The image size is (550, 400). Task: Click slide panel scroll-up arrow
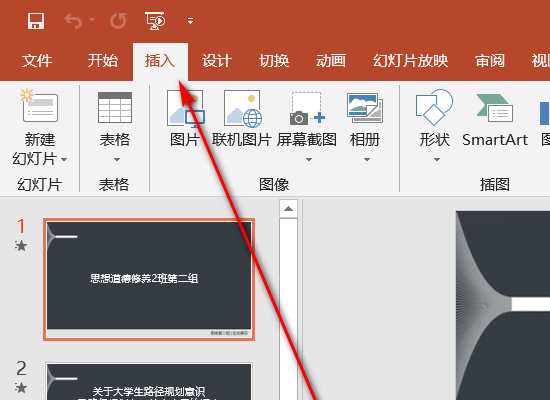pyautogui.click(x=288, y=209)
